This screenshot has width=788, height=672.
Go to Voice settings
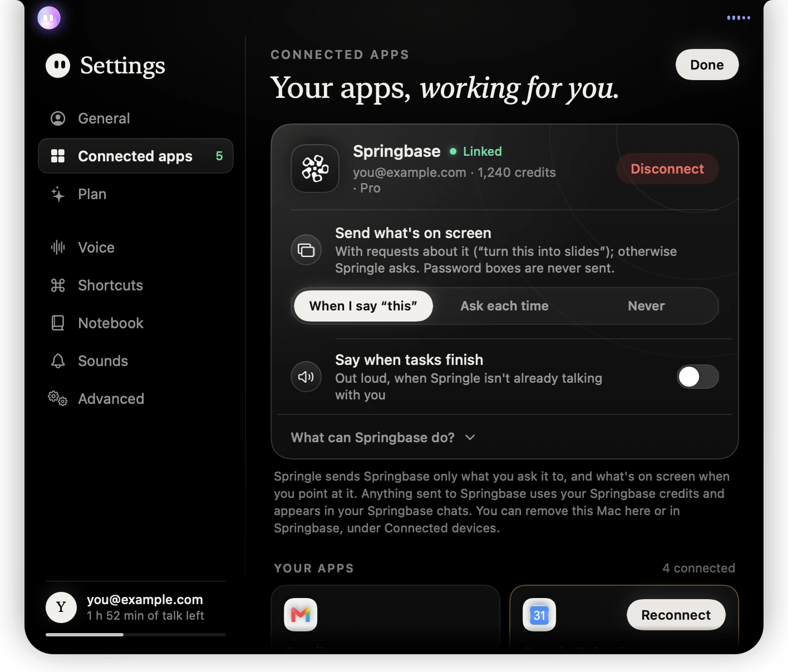(136, 248)
